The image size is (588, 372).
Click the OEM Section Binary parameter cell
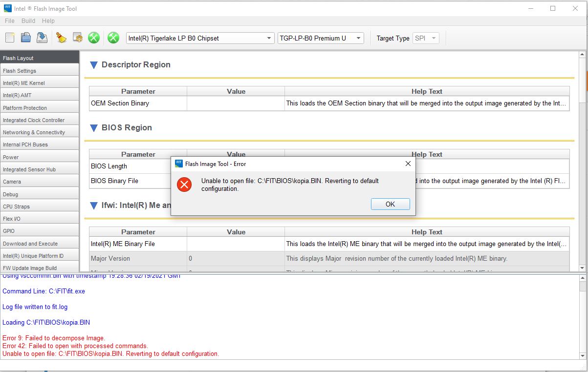click(x=138, y=103)
